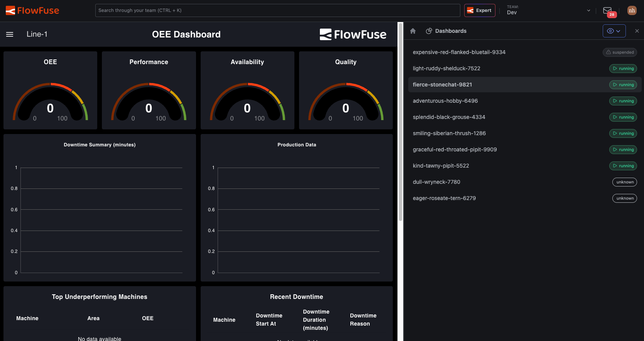Click unknown badge of eager-roseate-tern-6279
This screenshot has width=644, height=341.
click(625, 198)
